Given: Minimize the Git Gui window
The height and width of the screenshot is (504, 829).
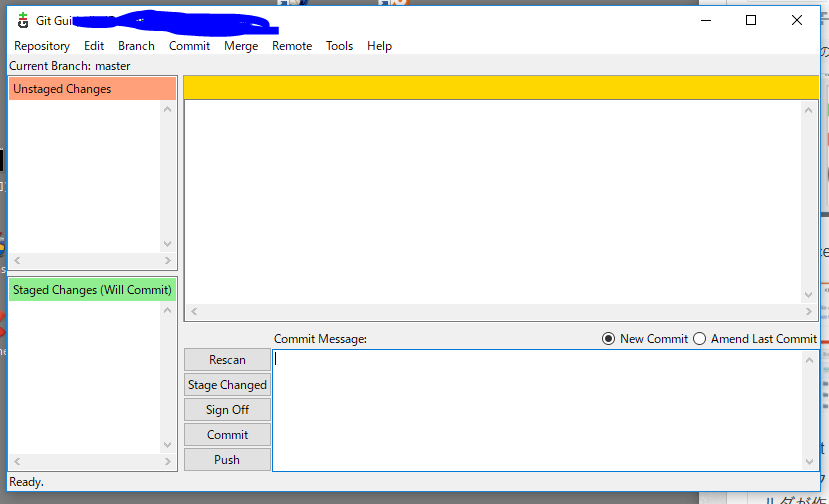Looking at the screenshot, I should click(706, 21).
